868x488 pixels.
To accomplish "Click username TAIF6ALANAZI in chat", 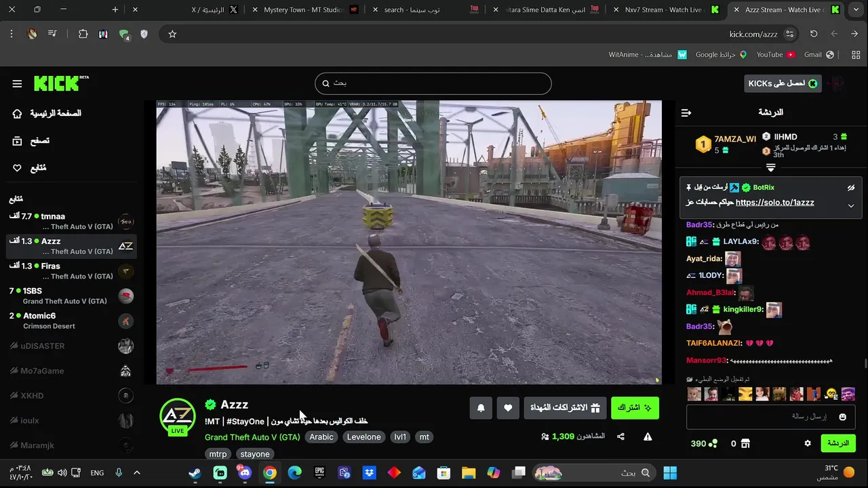I will click(713, 343).
